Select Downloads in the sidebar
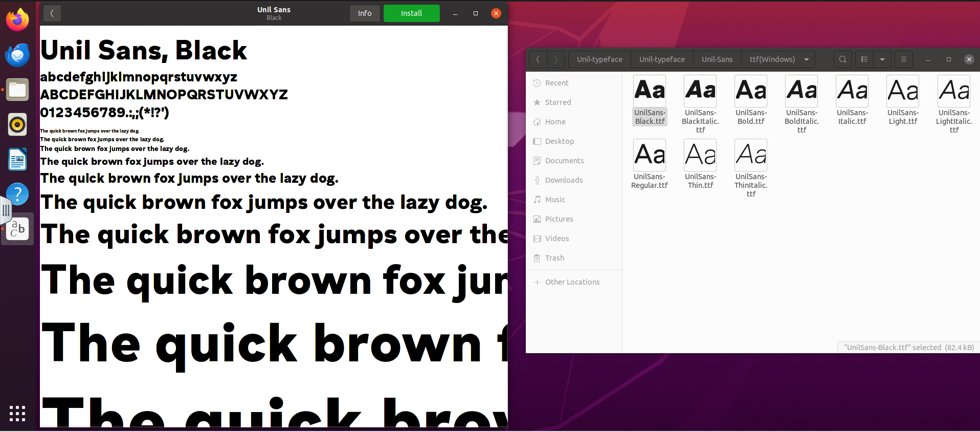Viewport: 980px width, 432px height. point(564,180)
